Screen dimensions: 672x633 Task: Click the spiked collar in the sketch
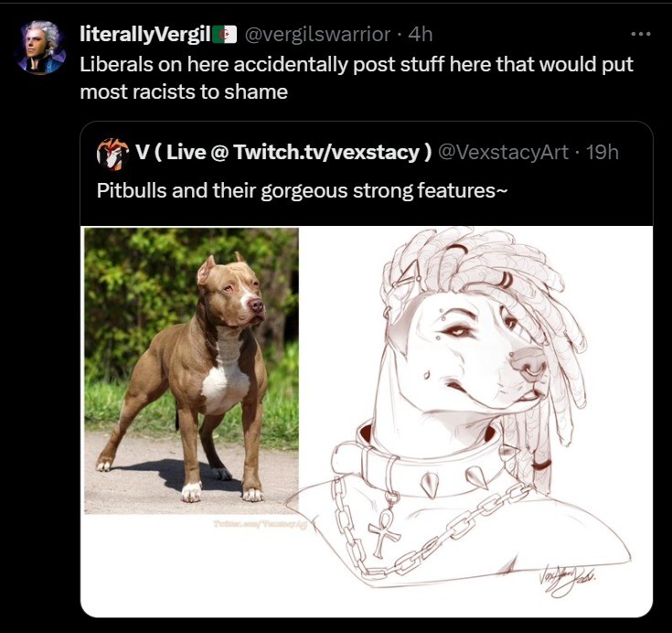click(x=430, y=464)
